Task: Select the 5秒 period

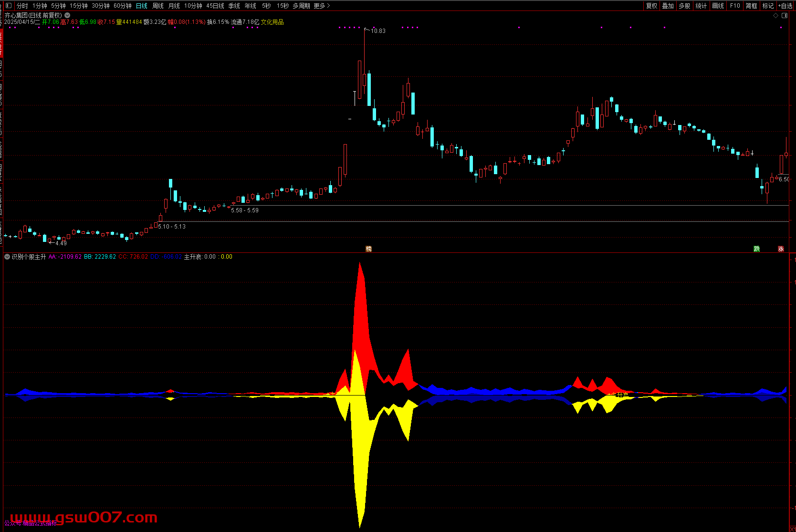Action: point(266,6)
